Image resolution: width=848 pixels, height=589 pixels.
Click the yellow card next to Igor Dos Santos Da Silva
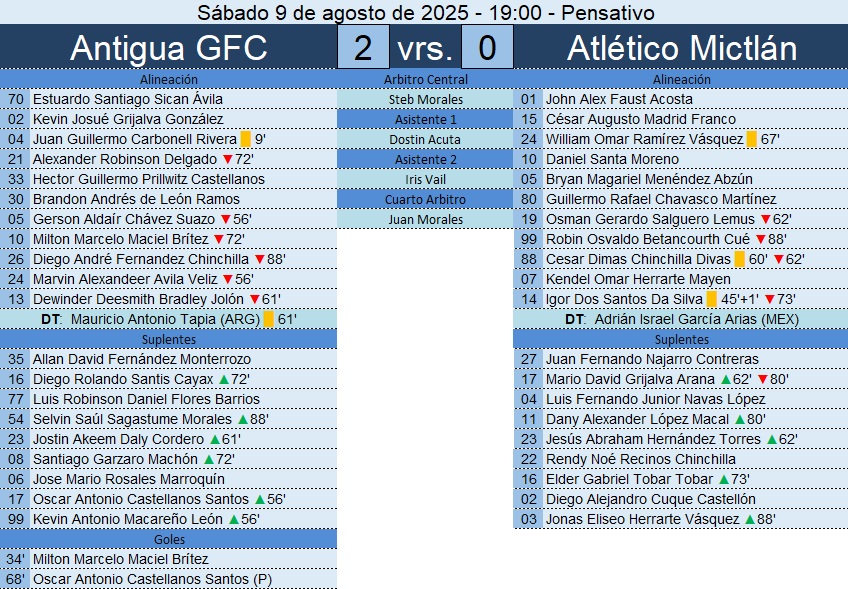tap(711, 299)
